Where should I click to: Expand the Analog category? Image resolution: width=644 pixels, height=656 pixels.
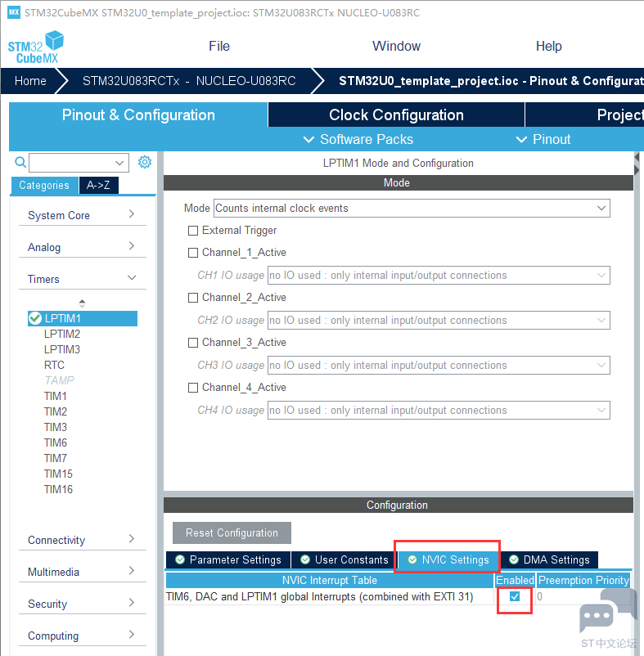[x=82, y=247]
